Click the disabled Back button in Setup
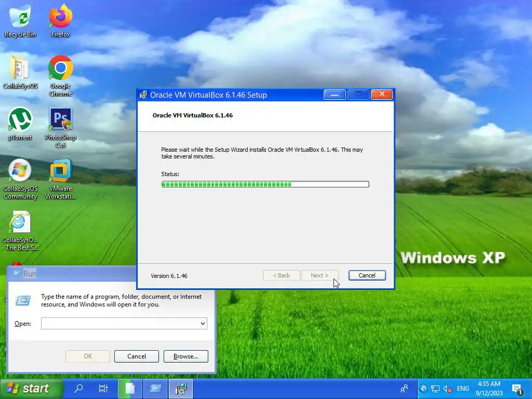This screenshot has width=532, height=399. point(281,275)
